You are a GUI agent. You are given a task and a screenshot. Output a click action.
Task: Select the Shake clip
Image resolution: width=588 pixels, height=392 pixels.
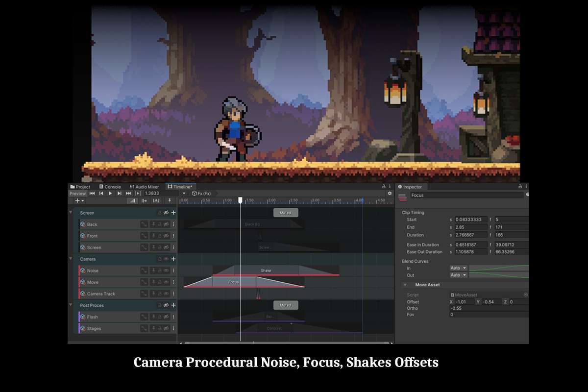point(275,270)
